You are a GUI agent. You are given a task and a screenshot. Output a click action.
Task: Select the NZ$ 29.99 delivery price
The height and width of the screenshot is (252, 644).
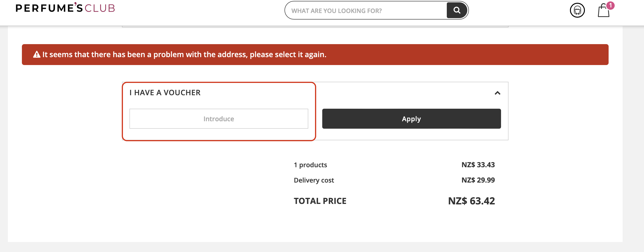click(478, 180)
